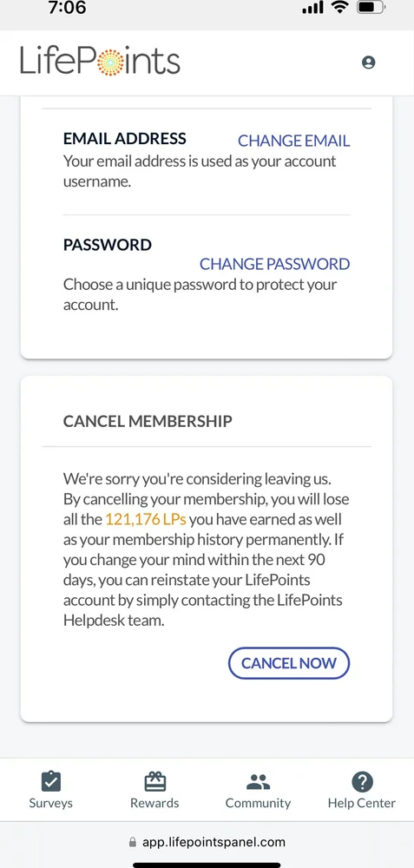Tap the Surveys clipboard icon
This screenshot has width=414, height=868.
tap(51, 782)
